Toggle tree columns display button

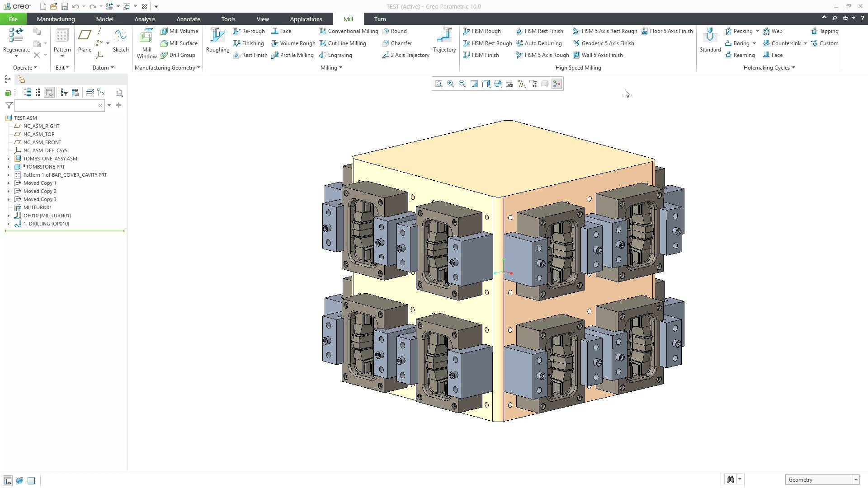click(x=49, y=93)
